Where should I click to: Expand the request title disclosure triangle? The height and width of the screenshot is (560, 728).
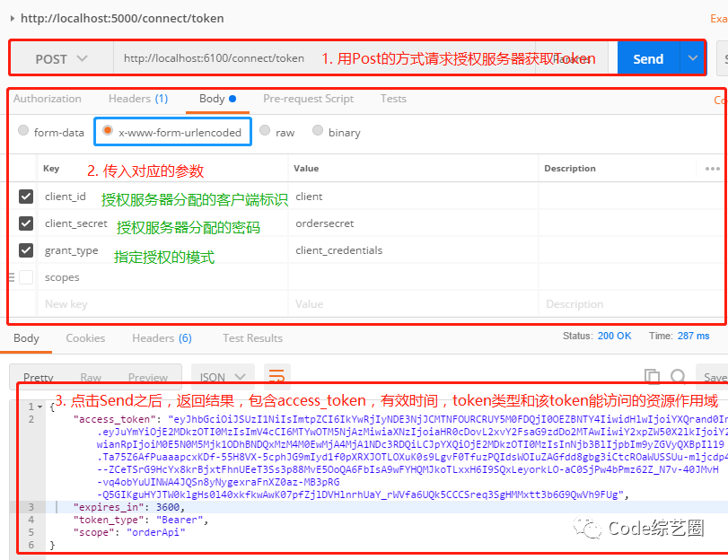click(13, 19)
